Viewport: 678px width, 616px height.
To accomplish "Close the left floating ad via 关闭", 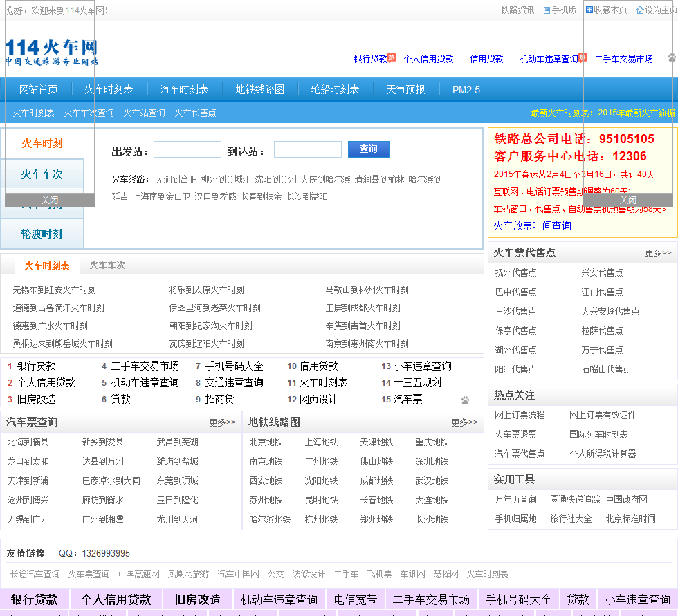I will [x=50, y=200].
